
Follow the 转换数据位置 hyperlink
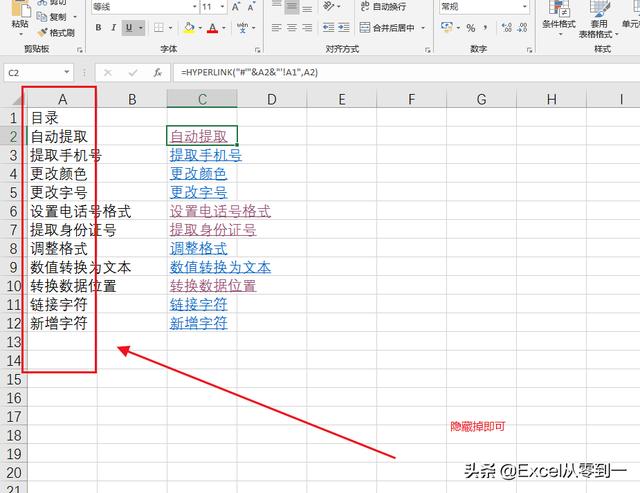(x=213, y=286)
